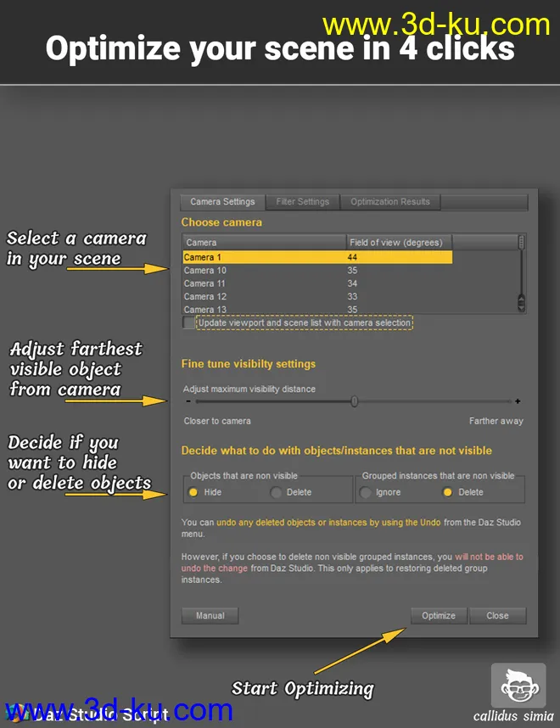This screenshot has height=728, width=560.
Task: Click the maximum visibility distance slider handle
Action: pos(355,401)
